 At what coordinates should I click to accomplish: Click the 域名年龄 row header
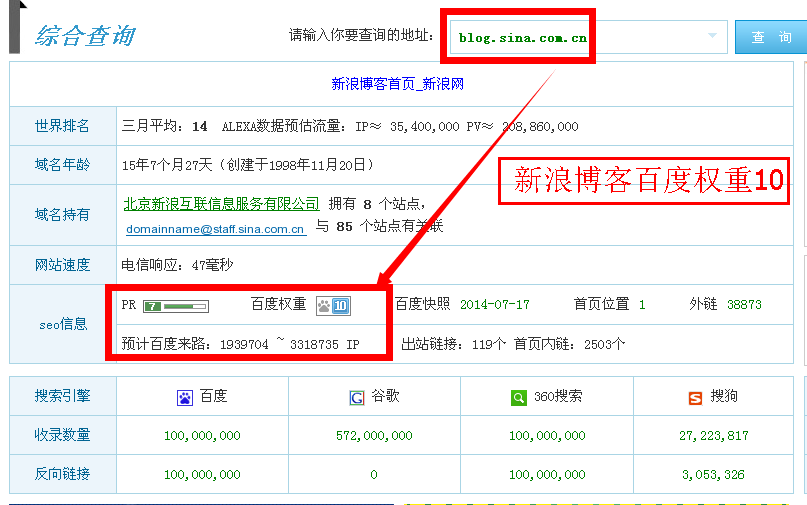62,165
